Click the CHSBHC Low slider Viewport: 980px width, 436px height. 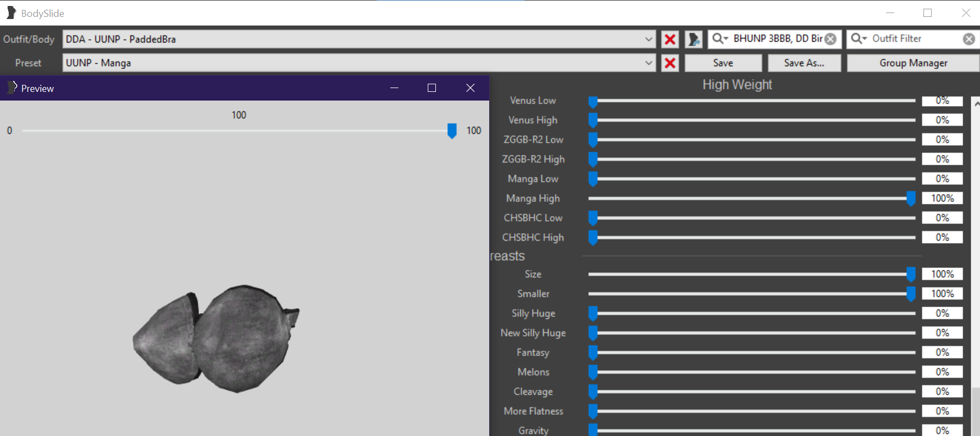point(752,218)
